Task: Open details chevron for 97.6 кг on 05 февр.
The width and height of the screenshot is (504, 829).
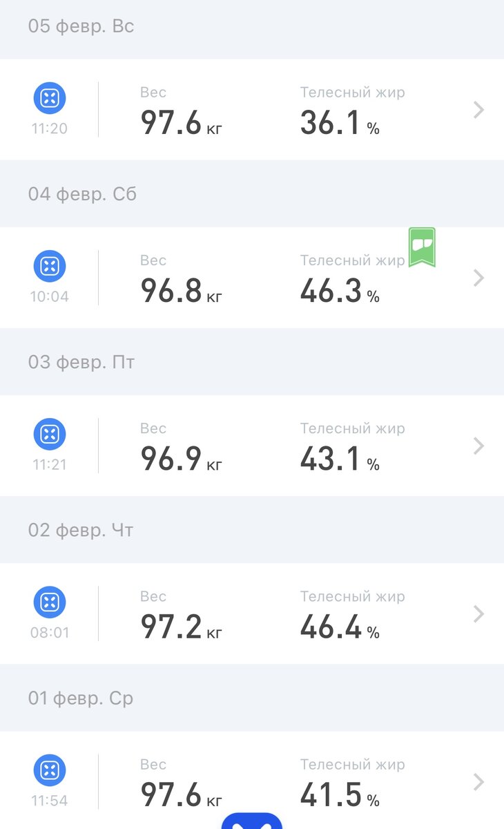Action: [x=478, y=110]
